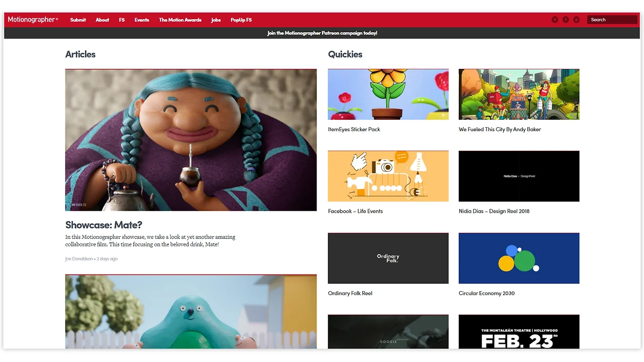644x362 pixels.
Task: Open the Nidia Dias Design Reel thumbnail
Action: coord(519,176)
